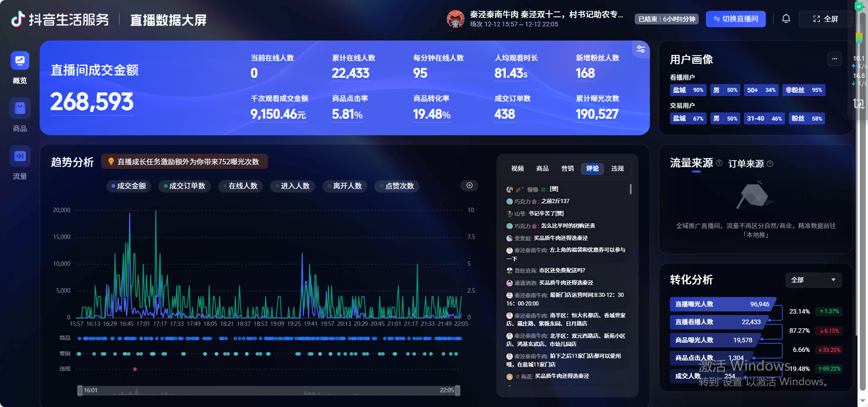Click the 16:01 timeline range slider handle
Viewport: 868px width, 407px height.
coord(80,390)
